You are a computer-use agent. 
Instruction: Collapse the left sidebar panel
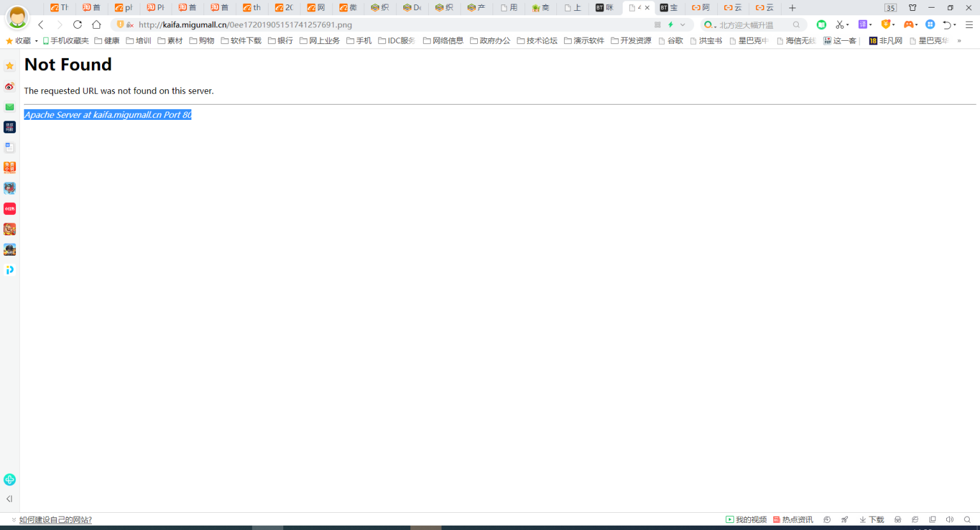pos(10,499)
